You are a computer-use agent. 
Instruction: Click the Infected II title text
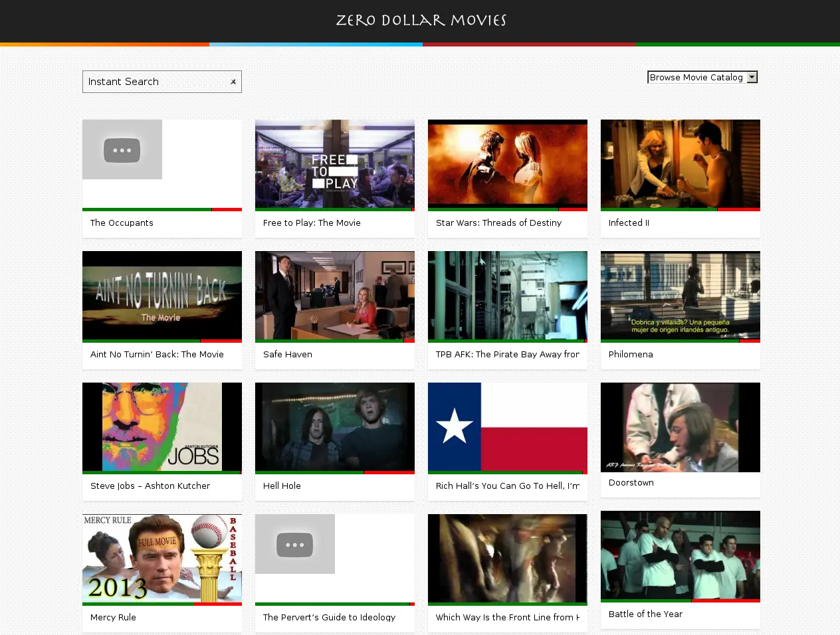tap(629, 223)
